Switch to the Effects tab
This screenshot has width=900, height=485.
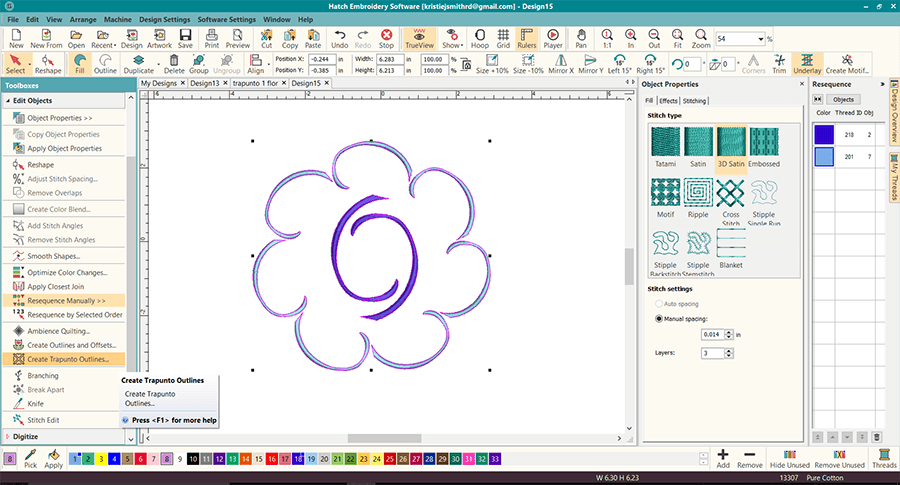pyautogui.click(x=668, y=101)
